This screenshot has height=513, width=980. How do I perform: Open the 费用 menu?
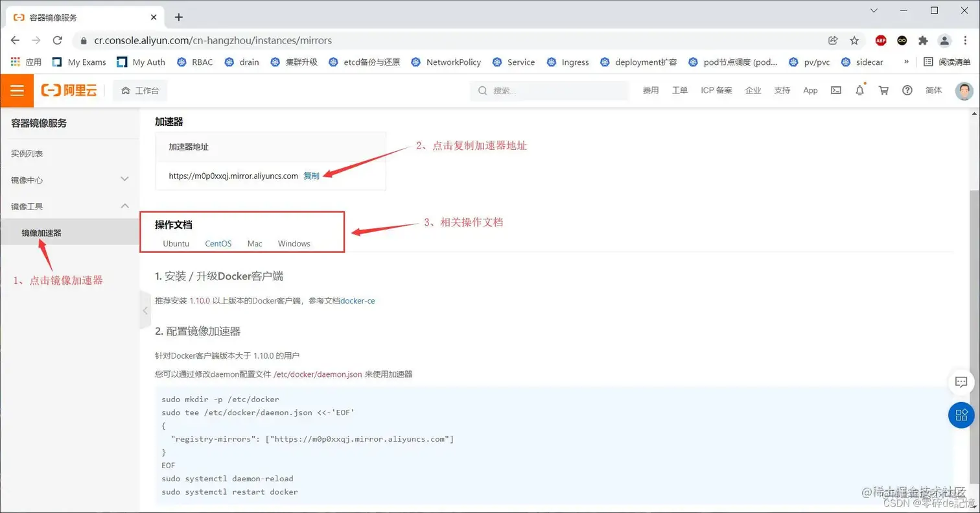pos(651,91)
